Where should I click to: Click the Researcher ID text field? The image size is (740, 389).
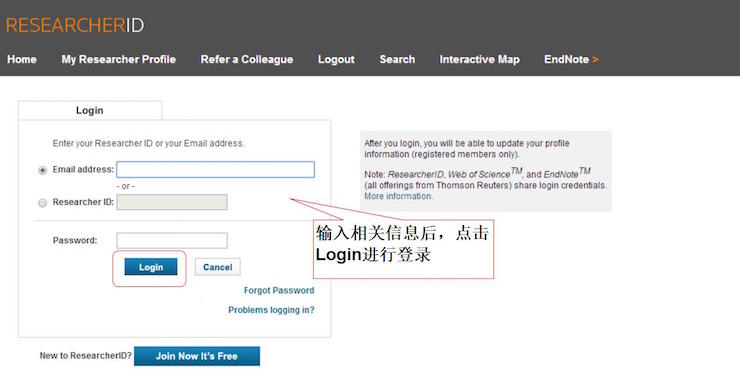[172, 202]
